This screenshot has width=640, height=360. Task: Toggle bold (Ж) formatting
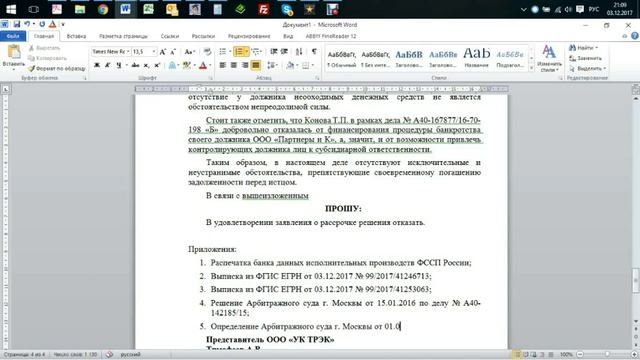(97, 65)
